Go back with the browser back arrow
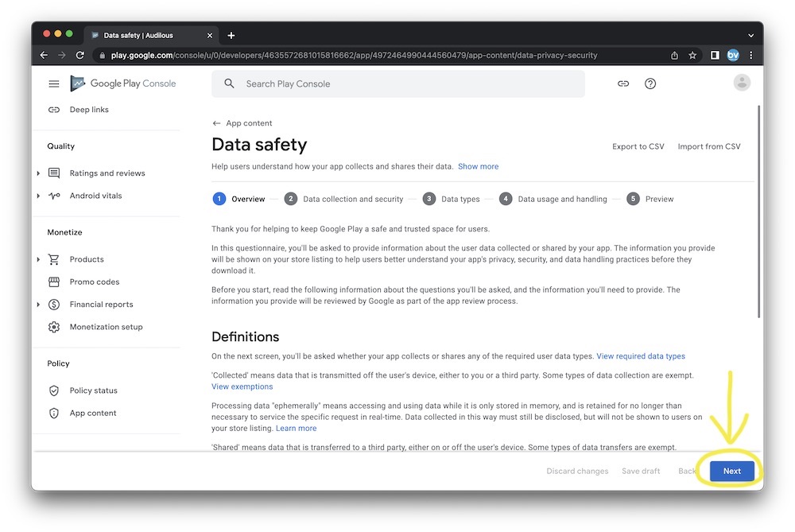This screenshot has width=795, height=532. coord(44,56)
